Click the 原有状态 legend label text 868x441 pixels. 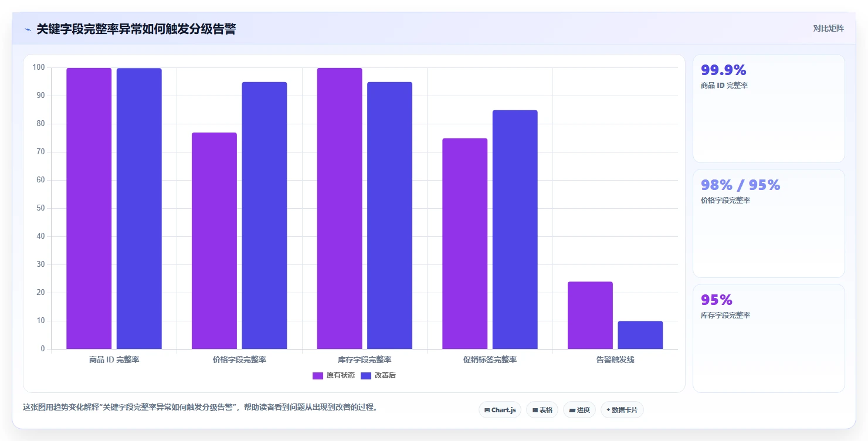[341, 375]
